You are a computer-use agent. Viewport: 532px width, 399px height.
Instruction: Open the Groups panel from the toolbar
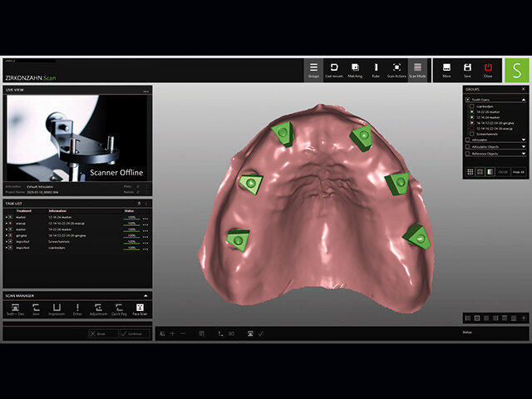(313, 70)
